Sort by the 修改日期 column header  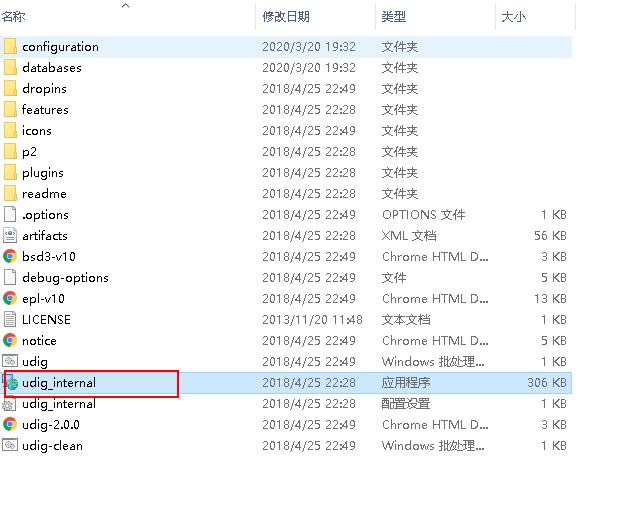pyautogui.click(x=286, y=17)
